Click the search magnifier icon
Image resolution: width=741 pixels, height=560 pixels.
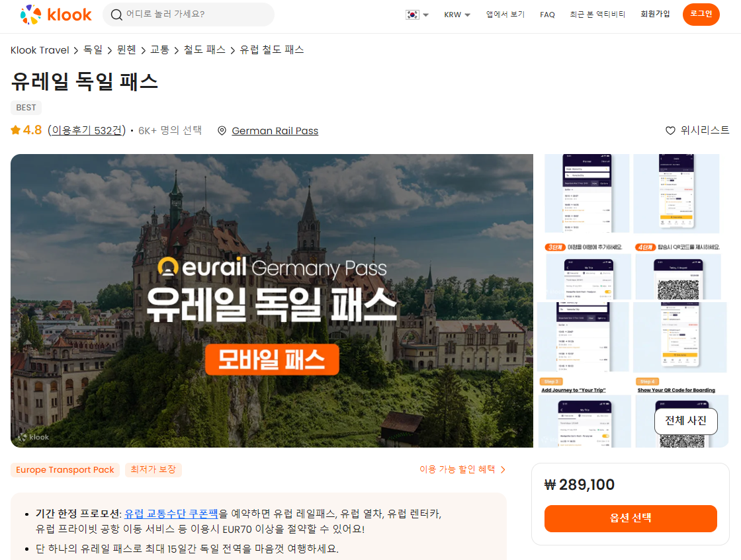coord(116,15)
